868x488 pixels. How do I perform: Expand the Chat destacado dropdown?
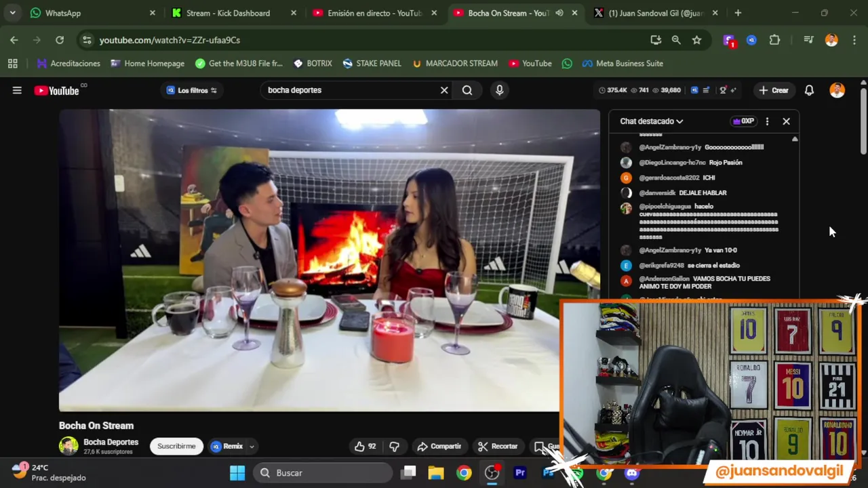[651, 121]
